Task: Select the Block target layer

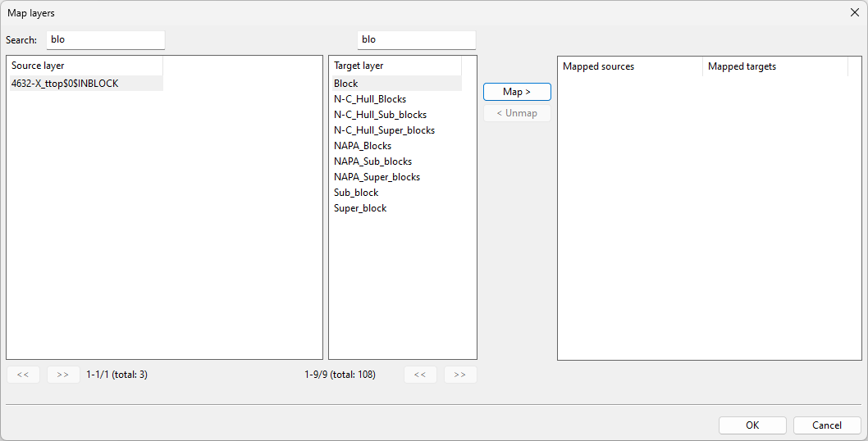Action: [346, 84]
